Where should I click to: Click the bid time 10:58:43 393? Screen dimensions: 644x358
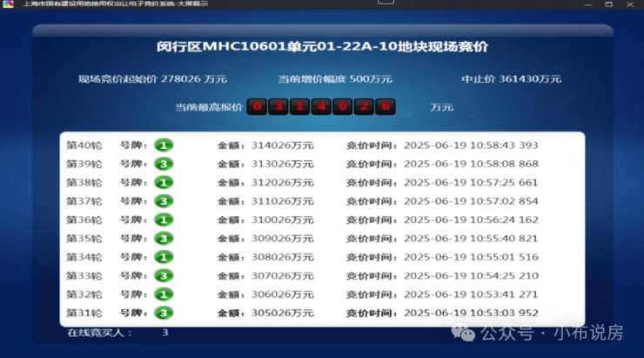point(504,145)
